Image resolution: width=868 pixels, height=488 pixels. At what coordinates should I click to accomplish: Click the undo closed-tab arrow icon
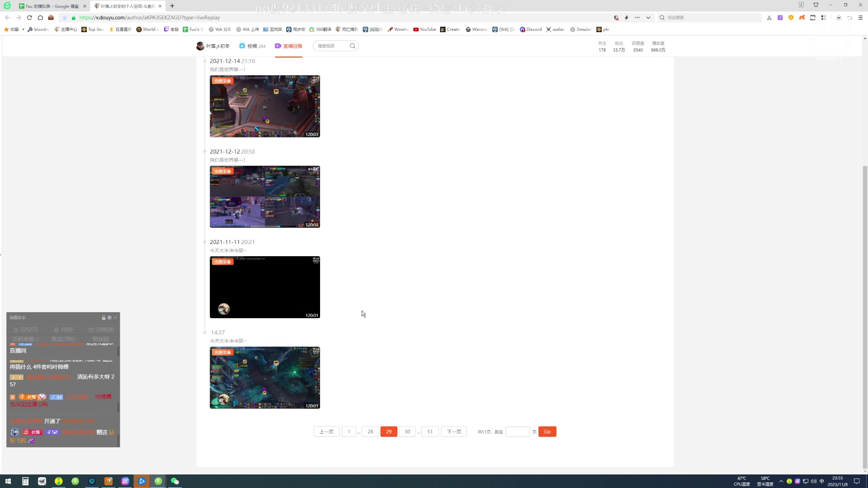click(849, 18)
